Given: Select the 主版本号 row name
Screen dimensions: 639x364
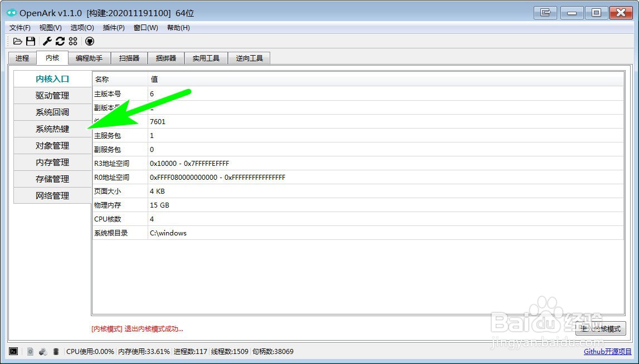Looking at the screenshot, I should [x=108, y=94].
